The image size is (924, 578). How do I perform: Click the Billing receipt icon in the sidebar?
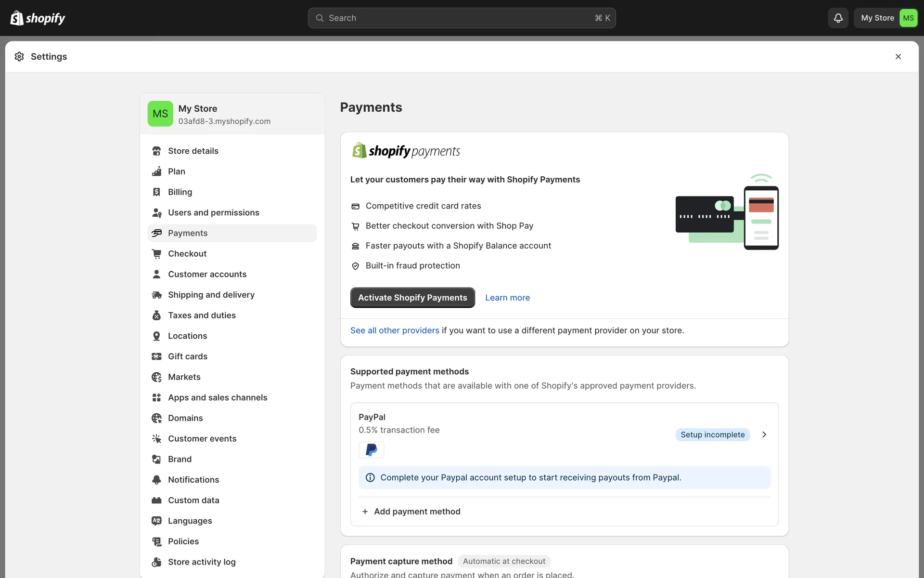pos(156,192)
